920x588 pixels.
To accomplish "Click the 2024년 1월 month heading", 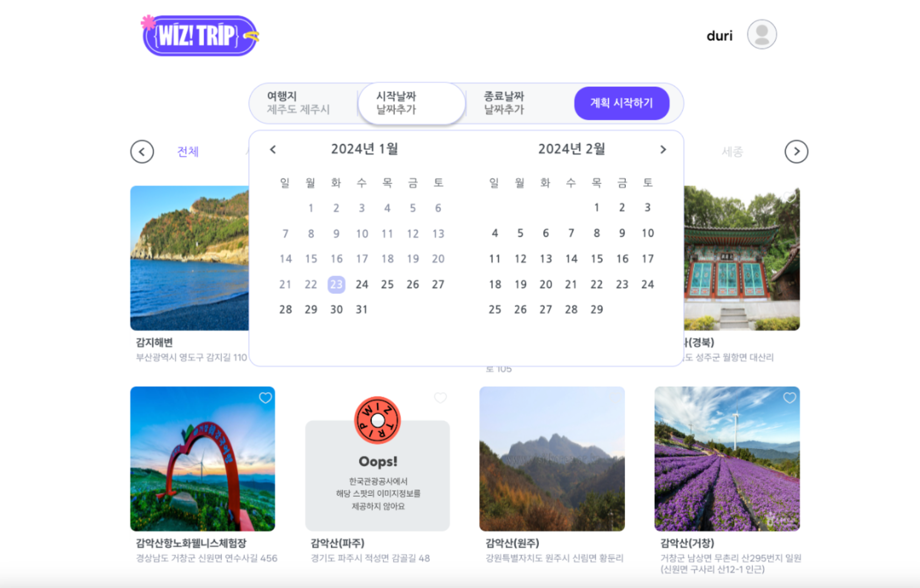I will click(364, 149).
